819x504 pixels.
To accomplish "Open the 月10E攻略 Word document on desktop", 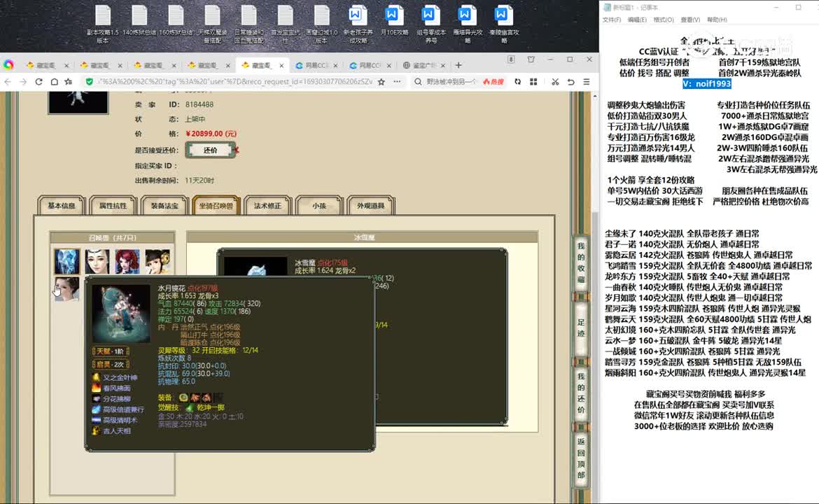I will (x=394, y=21).
